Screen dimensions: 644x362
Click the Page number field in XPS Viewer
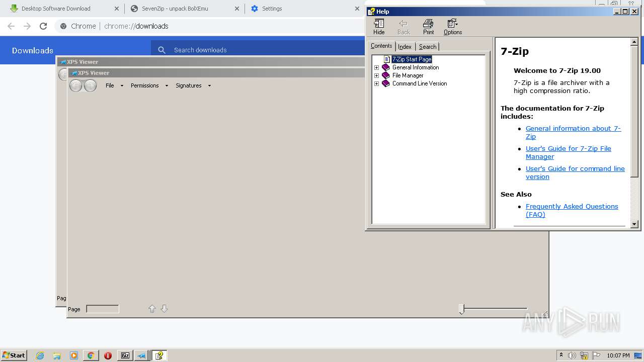click(103, 309)
